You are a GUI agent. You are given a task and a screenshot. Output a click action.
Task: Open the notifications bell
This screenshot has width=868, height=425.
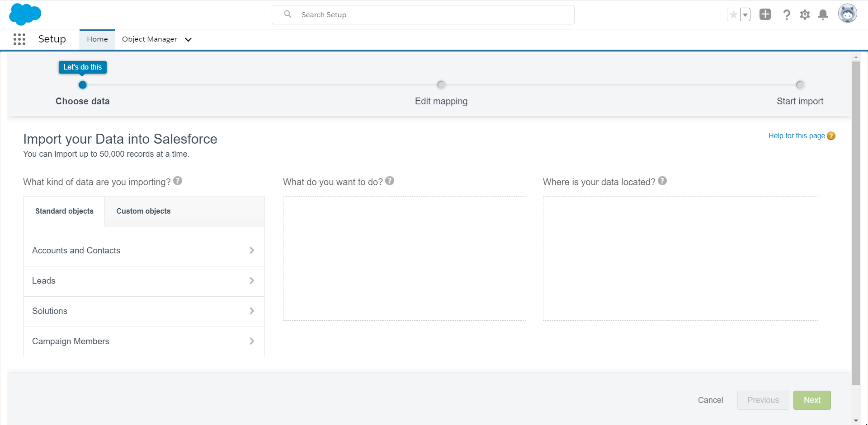click(x=823, y=14)
